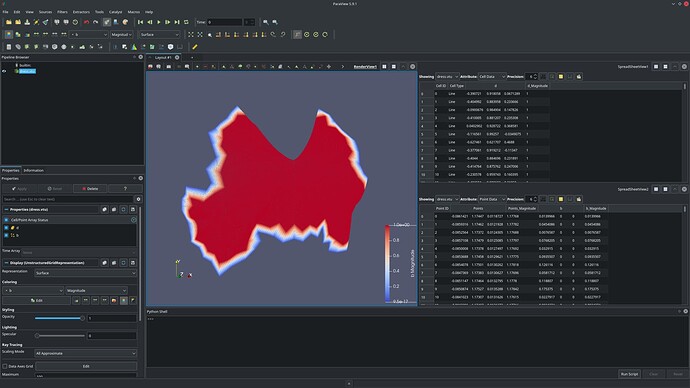Click the Edit button beside Data Axes Grid
This screenshot has width=690, height=388.
[86, 366]
